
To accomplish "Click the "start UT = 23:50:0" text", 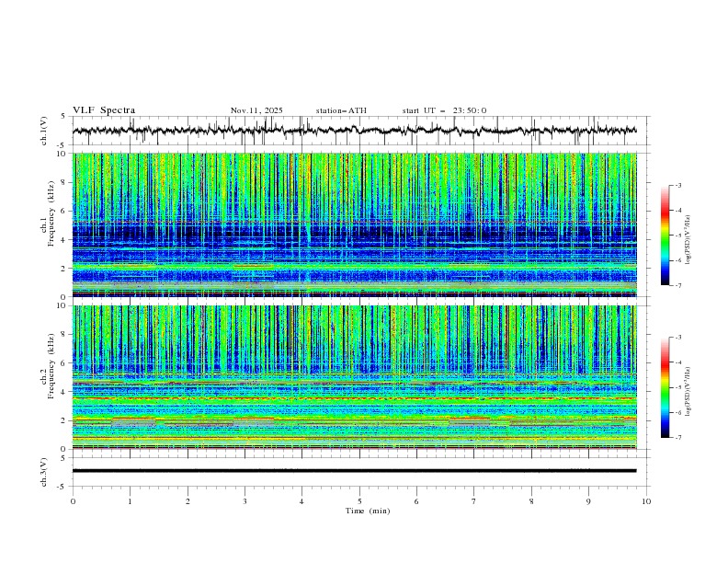I will (x=444, y=110).
